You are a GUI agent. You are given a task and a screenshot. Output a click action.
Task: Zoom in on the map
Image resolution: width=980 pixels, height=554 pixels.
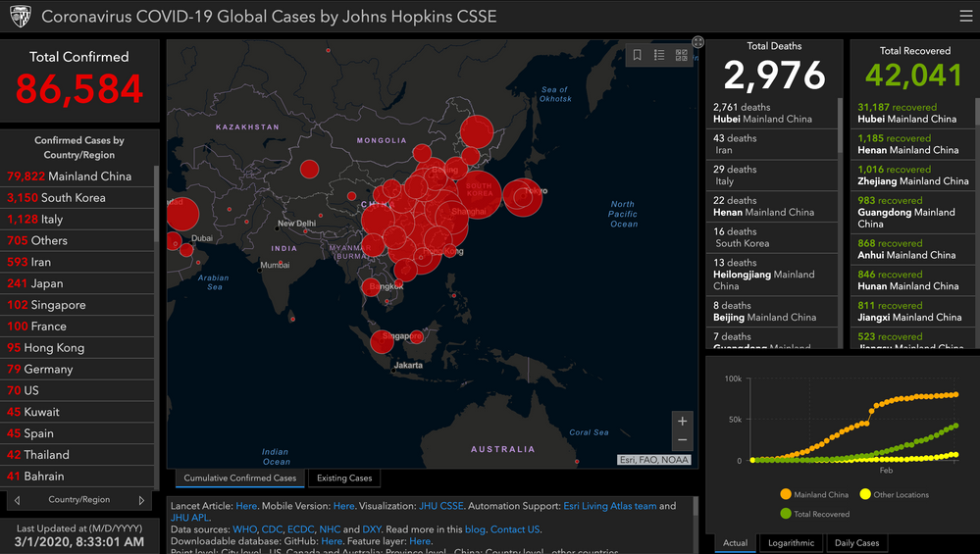coord(683,421)
